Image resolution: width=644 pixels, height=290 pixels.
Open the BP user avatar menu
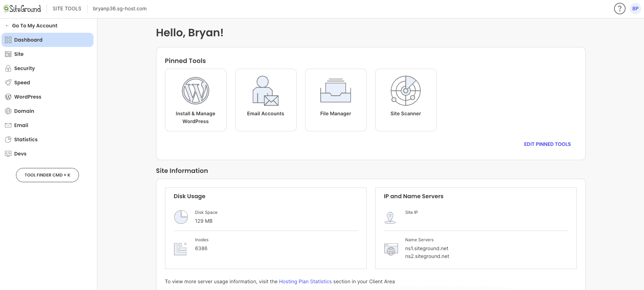[635, 9]
